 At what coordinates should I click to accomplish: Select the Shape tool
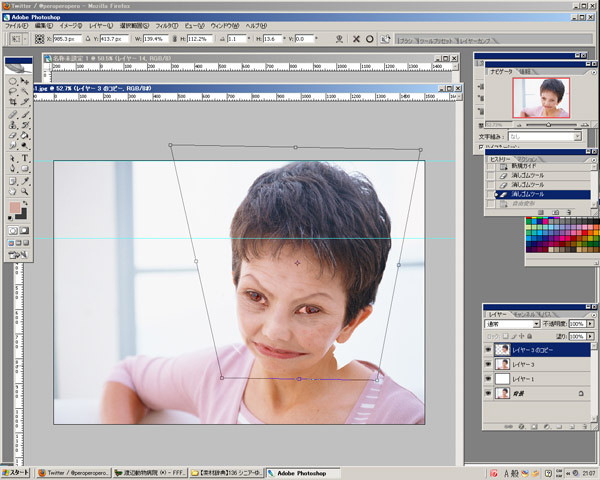tap(24, 168)
